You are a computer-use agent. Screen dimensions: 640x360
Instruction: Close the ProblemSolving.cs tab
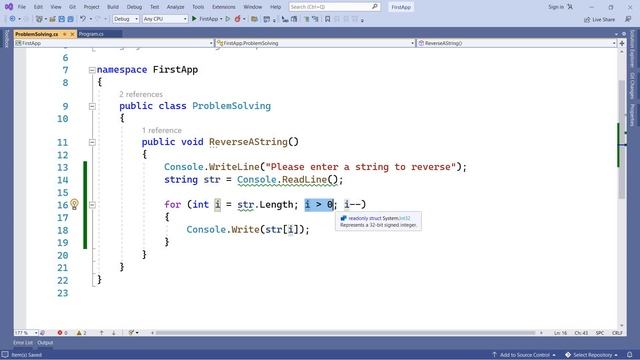click(x=72, y=34)
